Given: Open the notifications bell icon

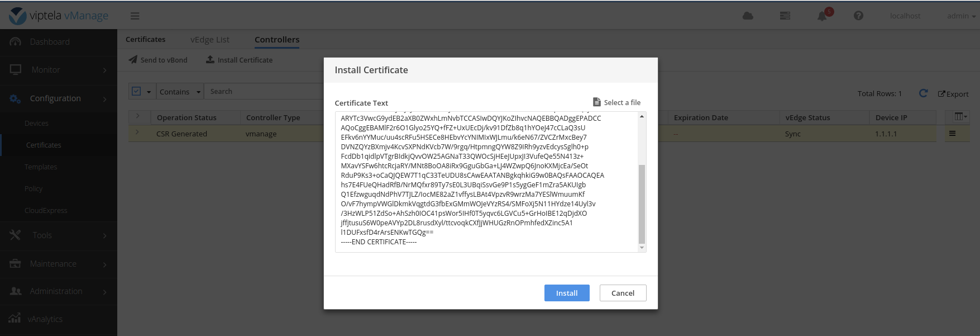Looking at the screenshot, I should pos(822,16).
